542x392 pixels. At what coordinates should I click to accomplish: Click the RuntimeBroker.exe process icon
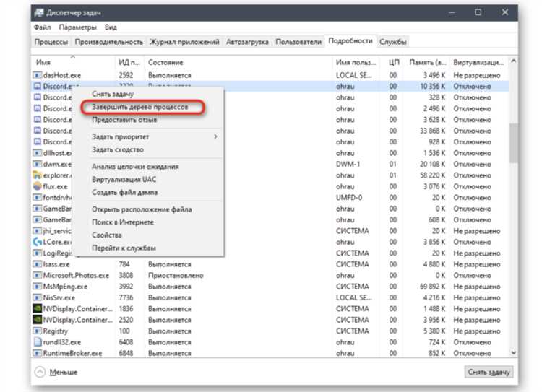click(x=38, y=354)
